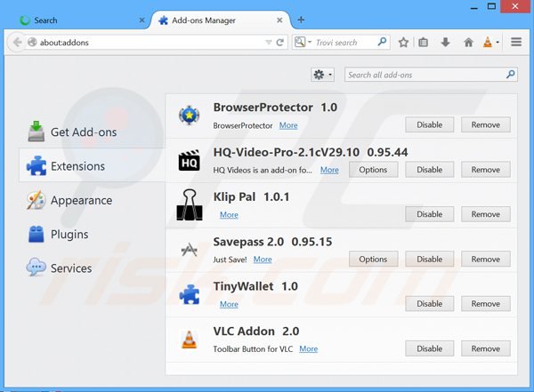The height and width of the screenshot is (392, 534).
Task: Click the magnifier in Trovi search box
Action: [x=382, y=42]
